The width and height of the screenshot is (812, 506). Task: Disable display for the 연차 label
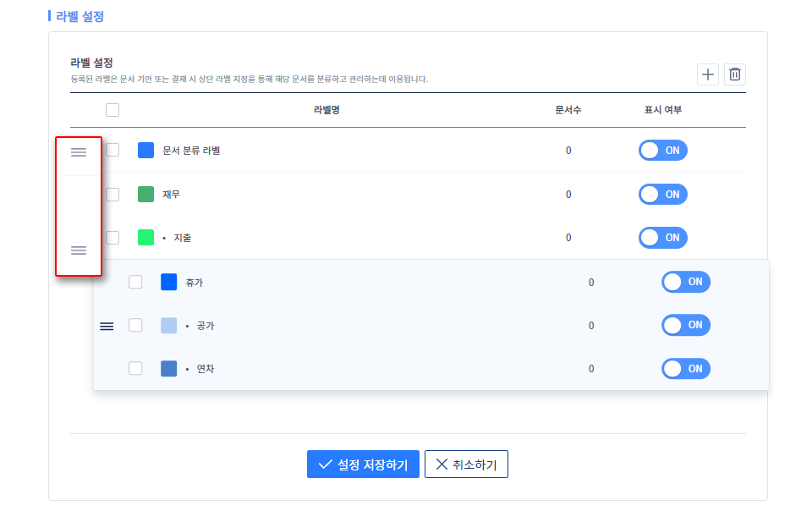686,369
